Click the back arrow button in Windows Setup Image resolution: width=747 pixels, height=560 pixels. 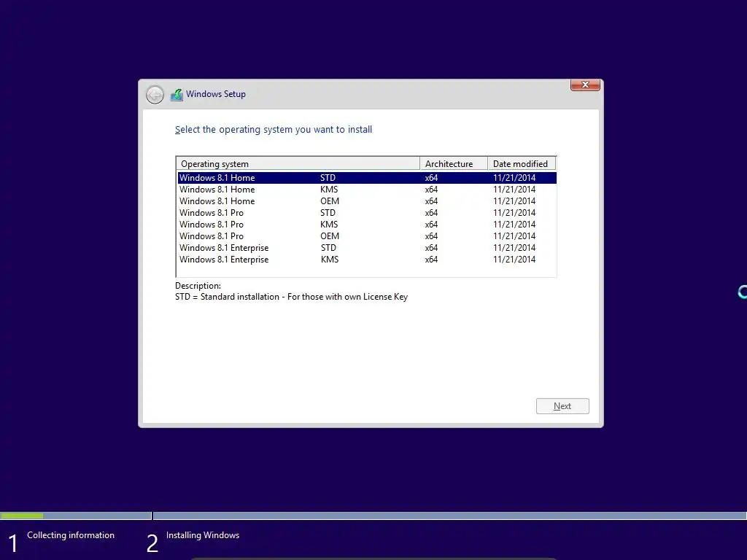[x=155, y=95]
